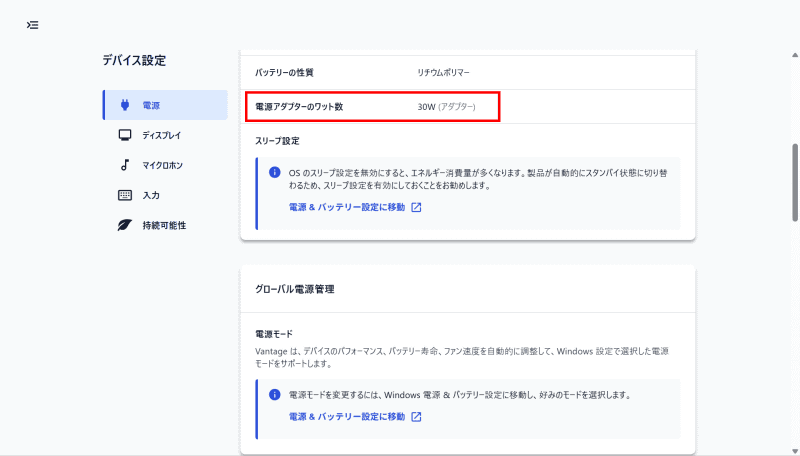Switch to the ディスプレイ section

pyautogui.click(x=165, y=135)
